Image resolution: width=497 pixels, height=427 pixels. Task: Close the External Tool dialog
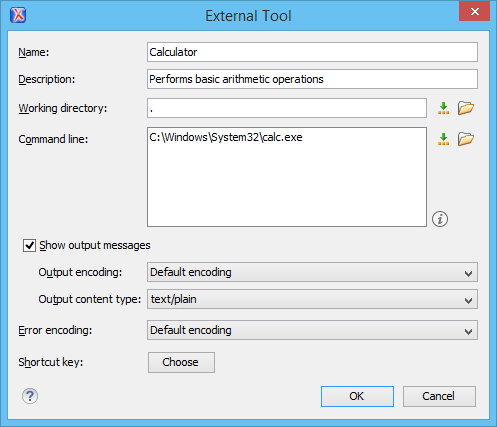474,12
